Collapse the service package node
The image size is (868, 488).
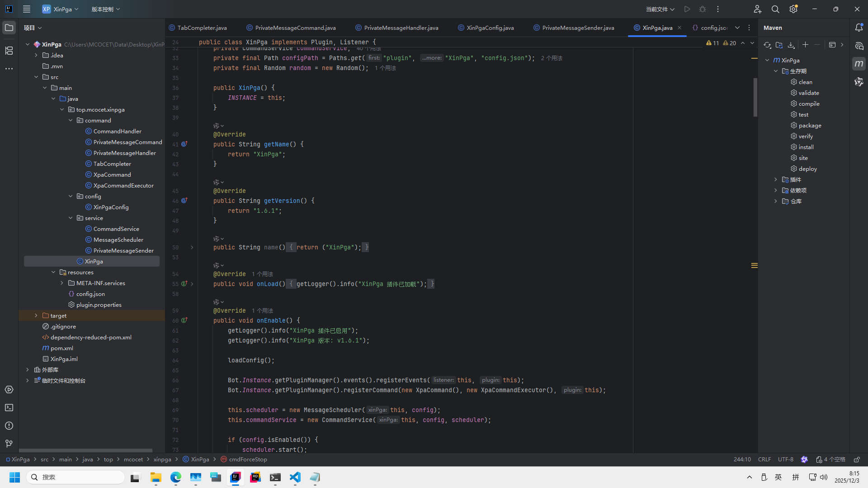tap(71, 218)
